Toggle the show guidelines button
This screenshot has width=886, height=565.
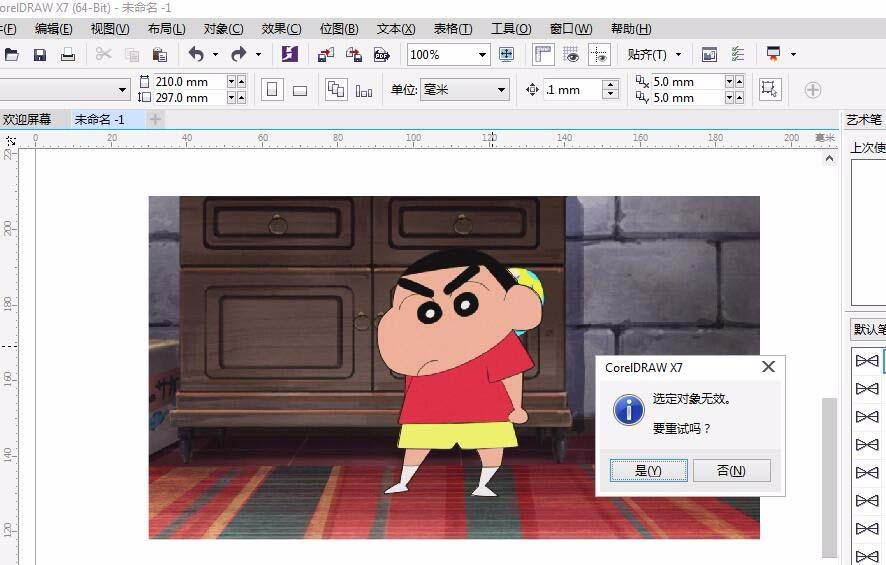[x=599, y=54]
